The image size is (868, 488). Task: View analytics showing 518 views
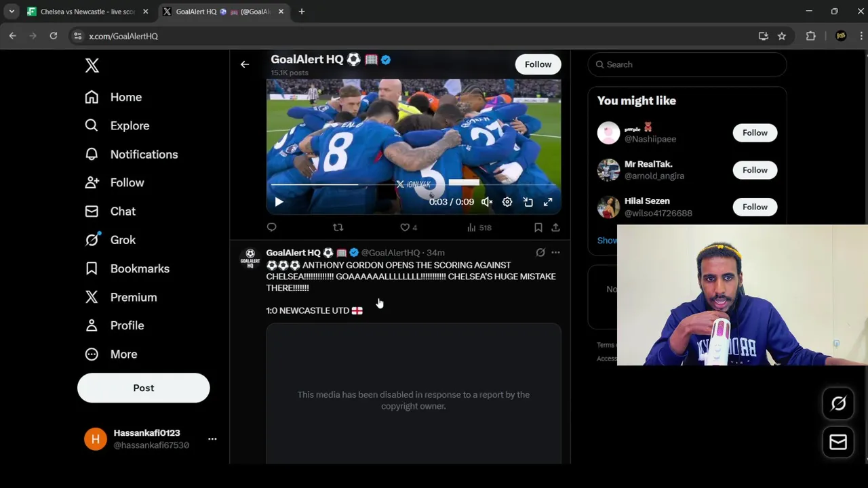pyautogui.click(x=479, y=228)
